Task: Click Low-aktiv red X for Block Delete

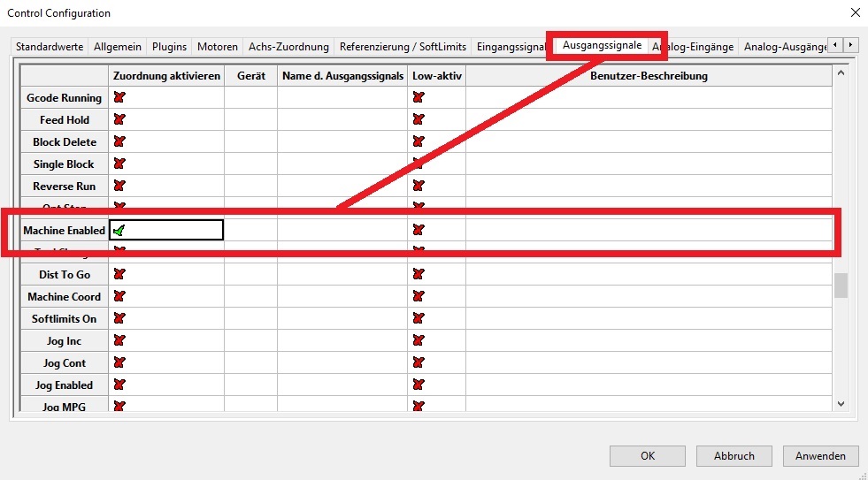Action: 418,141
